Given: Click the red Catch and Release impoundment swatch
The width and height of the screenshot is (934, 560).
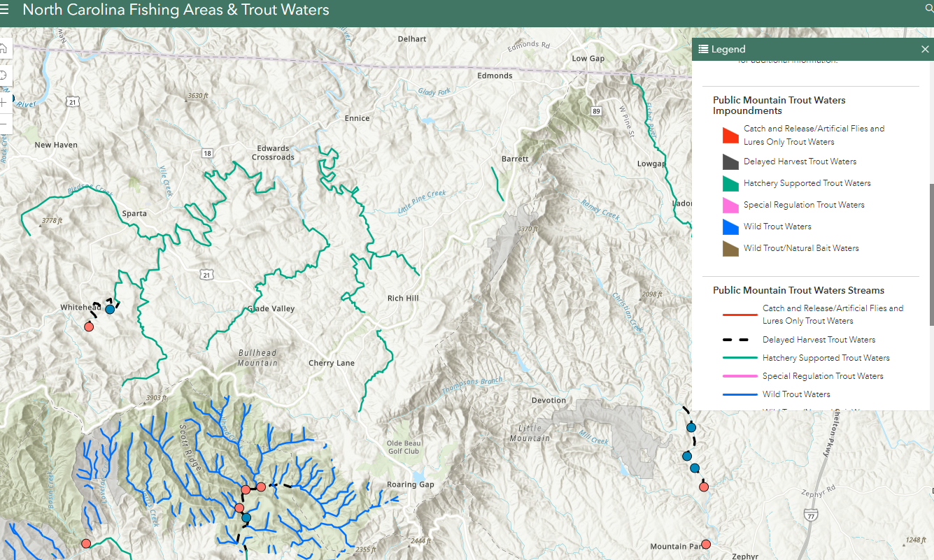Looking at the screenshot, I should tap(730, 135).
